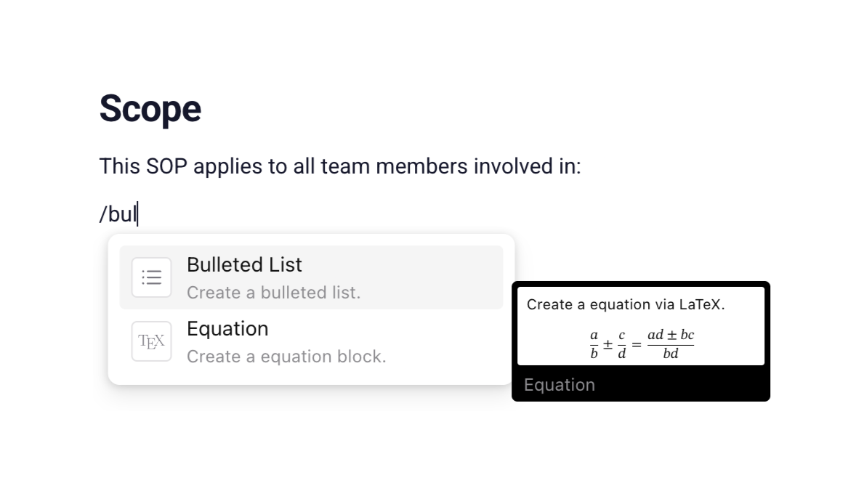
Task: Click the equals sign in the formula
Action: click(x=637, y=345)
